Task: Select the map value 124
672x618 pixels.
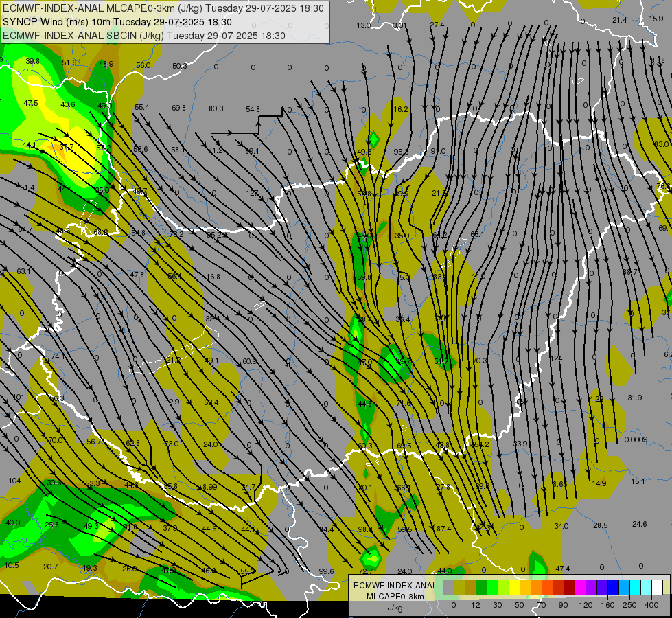Action: coord(556,358)
